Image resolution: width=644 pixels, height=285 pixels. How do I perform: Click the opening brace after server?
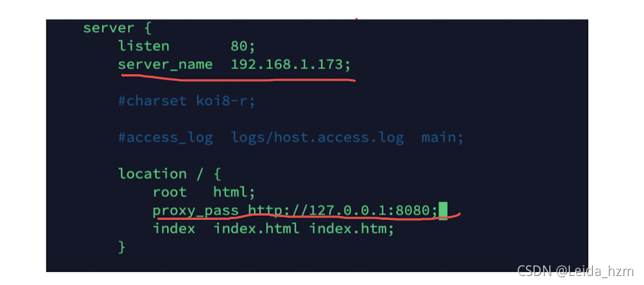(147, 28)
